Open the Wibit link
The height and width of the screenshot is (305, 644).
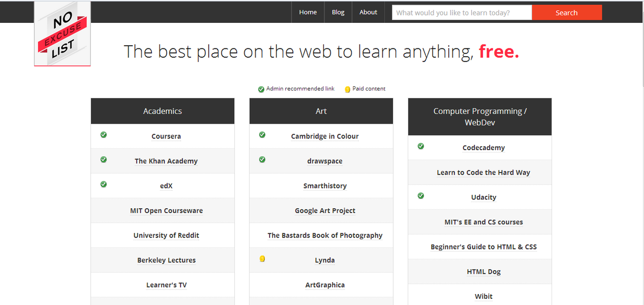tap(484, 297)
